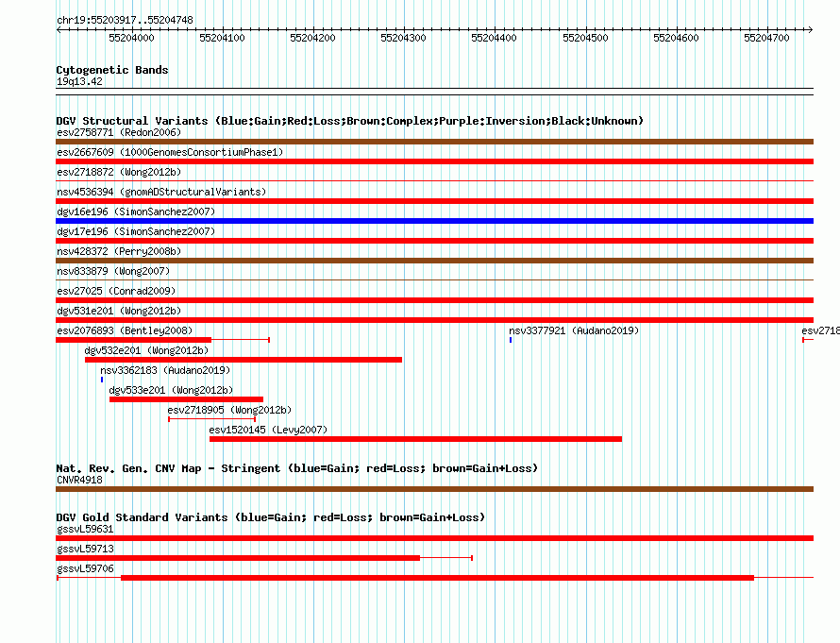Click the red gssvL59631 bar
This screenshot has width=840, height=643.
click(434, 538)
